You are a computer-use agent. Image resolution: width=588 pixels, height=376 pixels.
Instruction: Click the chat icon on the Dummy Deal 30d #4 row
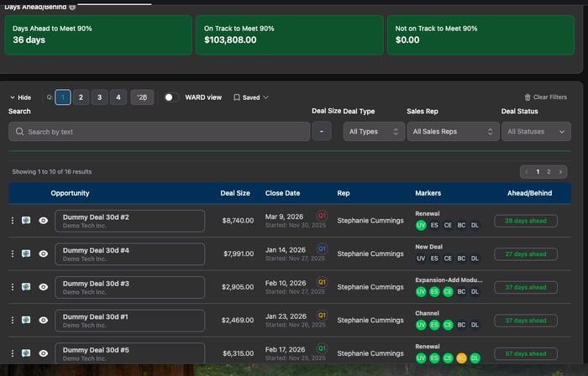(26, 253)
